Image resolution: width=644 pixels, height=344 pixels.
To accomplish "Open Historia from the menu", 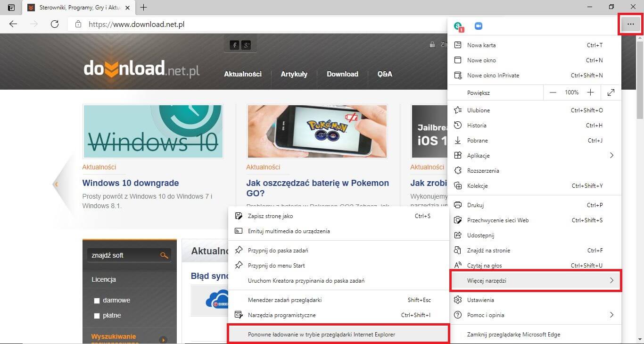I will pyautogui.click(x=534, y=126).
